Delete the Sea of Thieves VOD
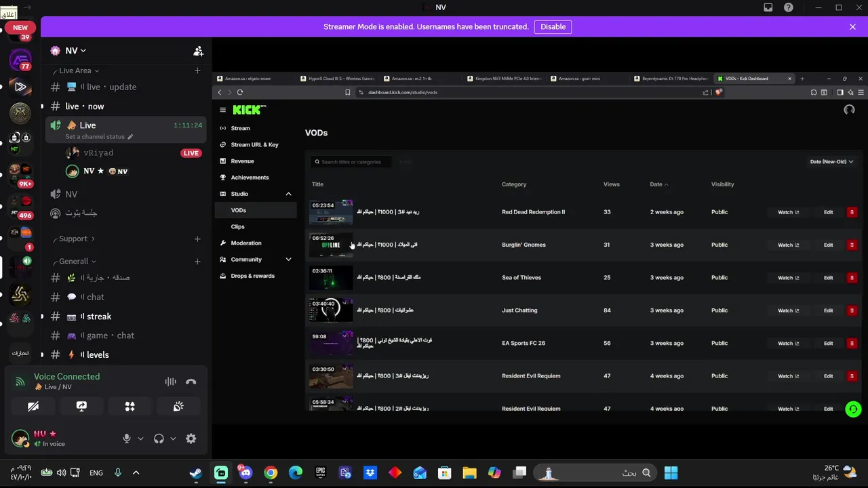Screen dimensions: 868x488 point(852,277)
